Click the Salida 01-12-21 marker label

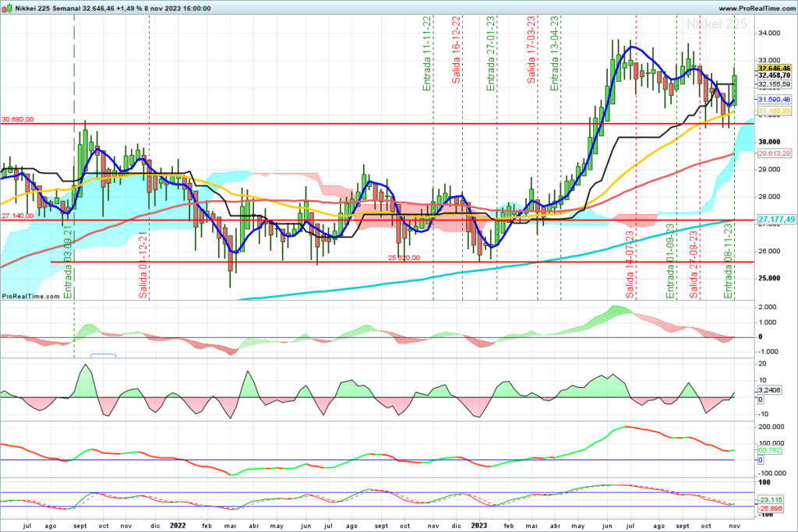[x=143, y=265]
